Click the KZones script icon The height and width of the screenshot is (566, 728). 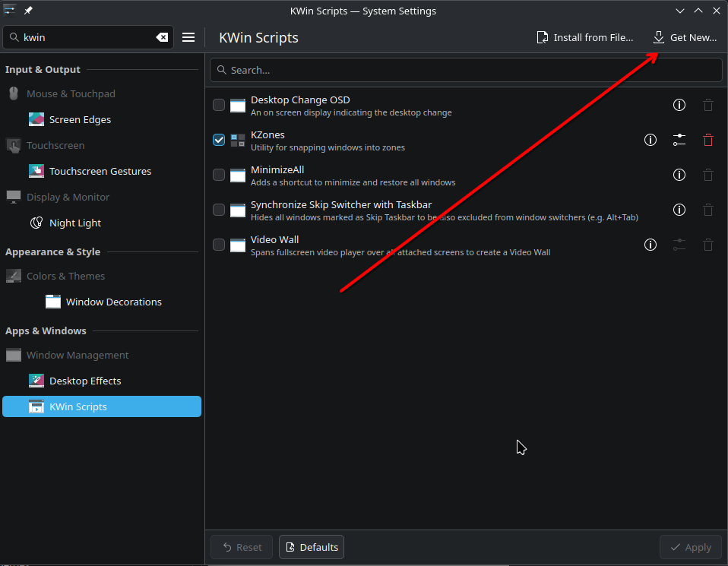point(238,140)
